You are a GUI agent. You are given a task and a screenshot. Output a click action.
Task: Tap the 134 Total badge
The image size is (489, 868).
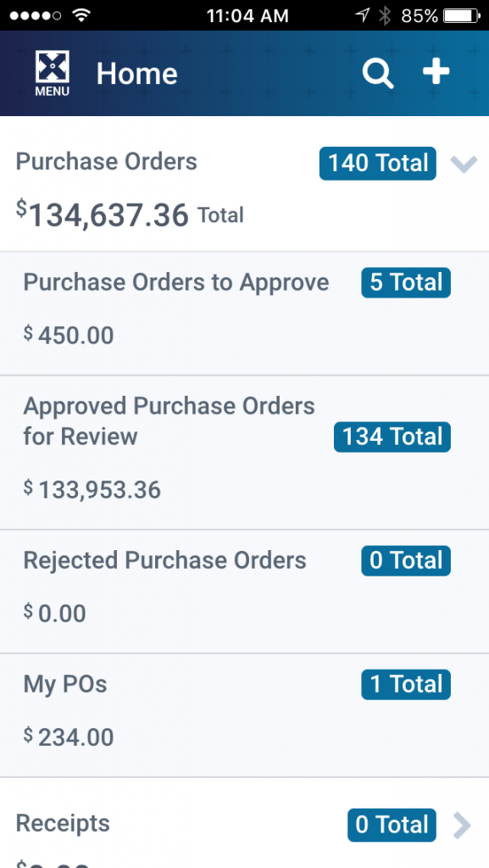point(392,437)
